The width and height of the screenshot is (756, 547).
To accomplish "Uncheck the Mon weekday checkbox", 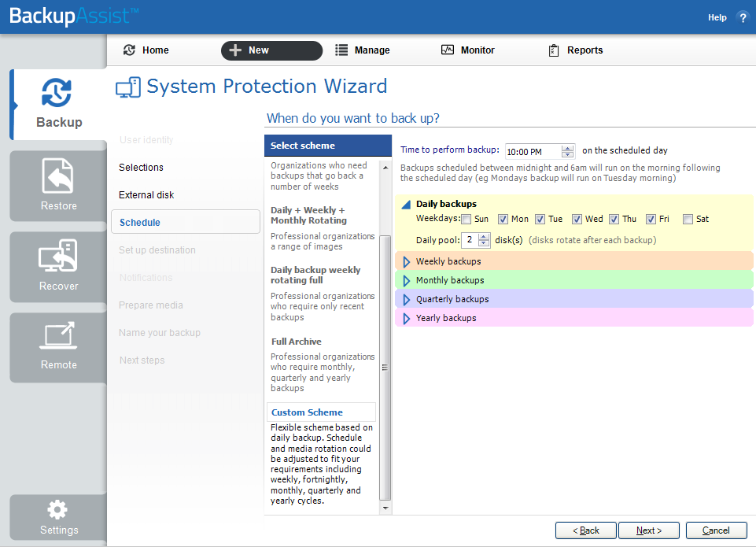I will (503, 220).
